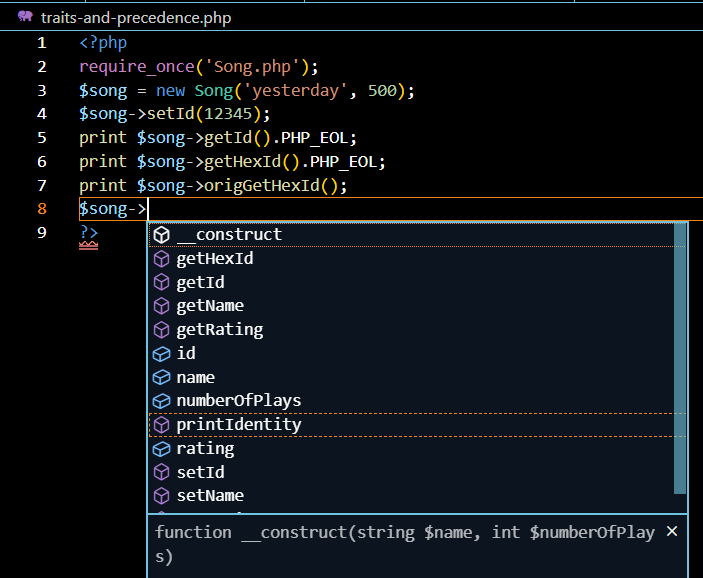Click the rating property icon

(162, 449)
